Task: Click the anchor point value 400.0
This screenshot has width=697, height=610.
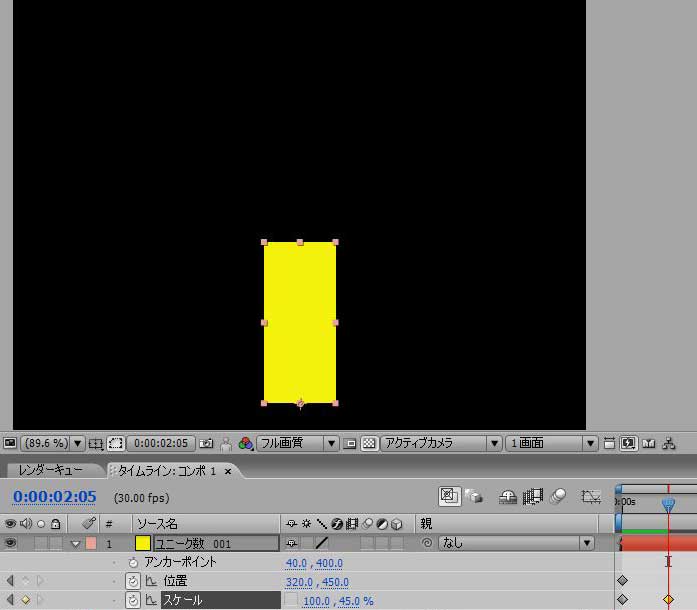Action: 329,563
